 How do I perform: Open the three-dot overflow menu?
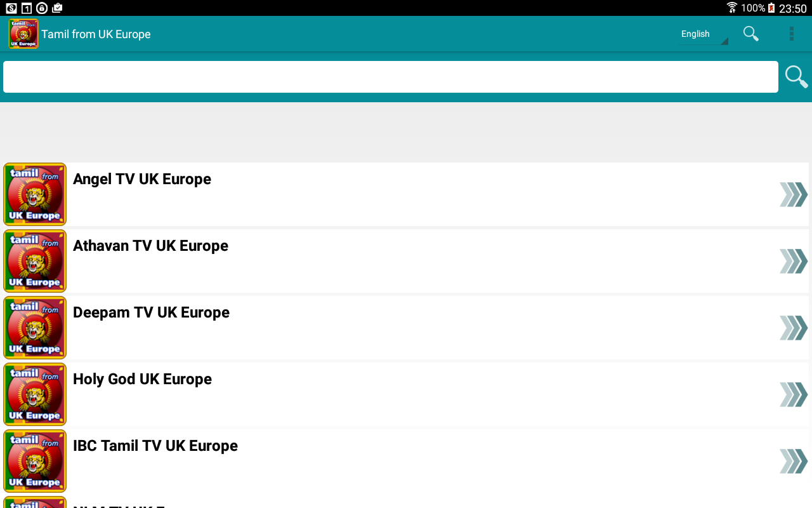pos(791,34)
